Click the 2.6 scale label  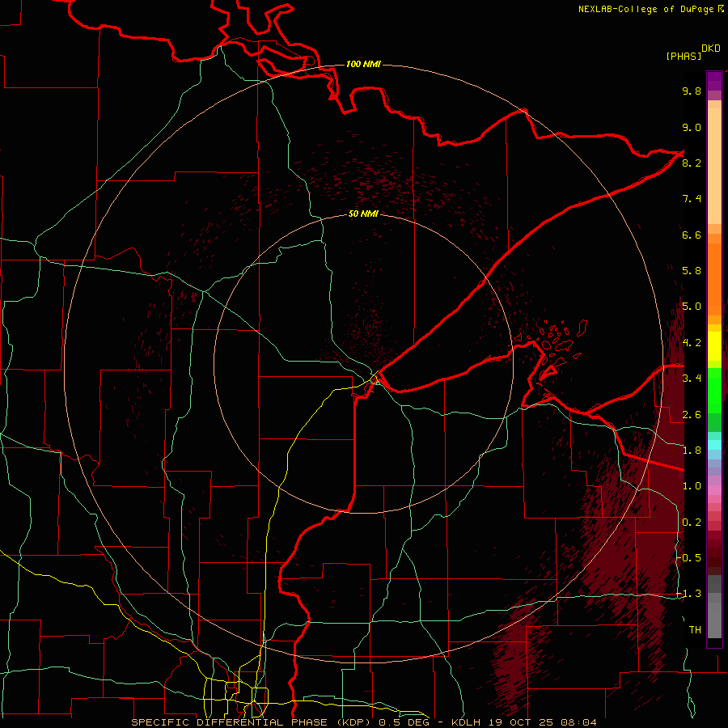click(x=692, y=415)
